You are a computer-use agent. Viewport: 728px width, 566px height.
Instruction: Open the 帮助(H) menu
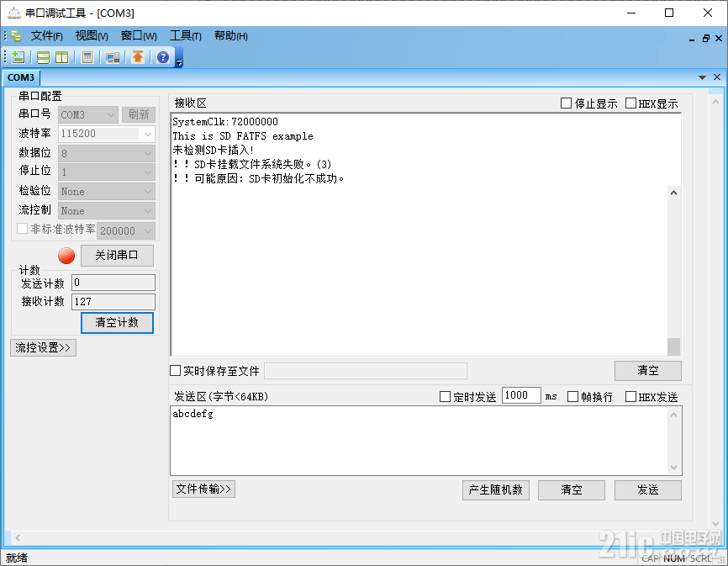tap(230, 36)
